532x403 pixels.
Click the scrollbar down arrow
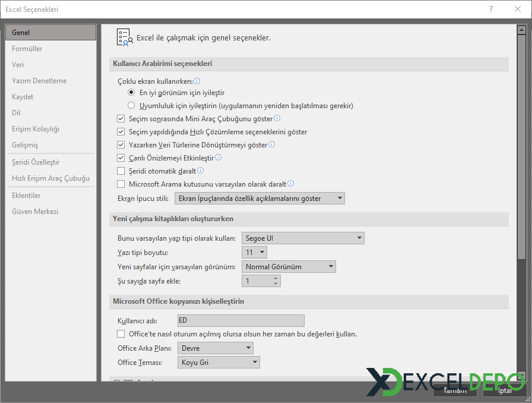[x=521, y=376]
